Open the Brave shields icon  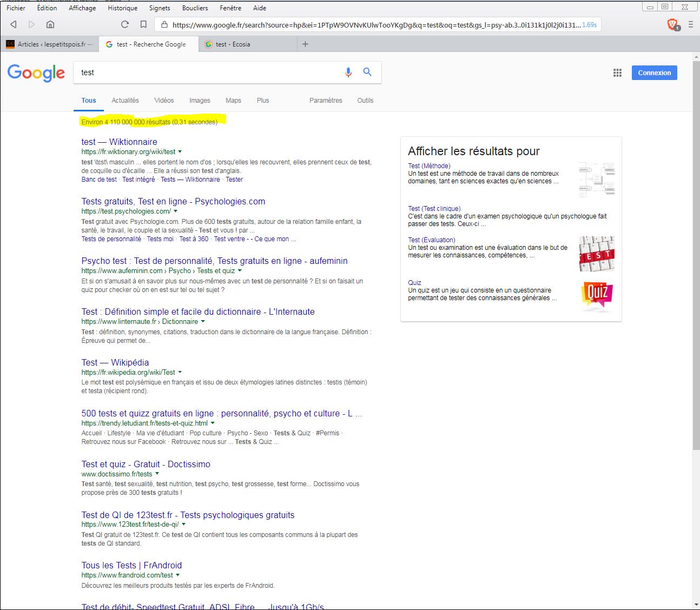point(672,24)
